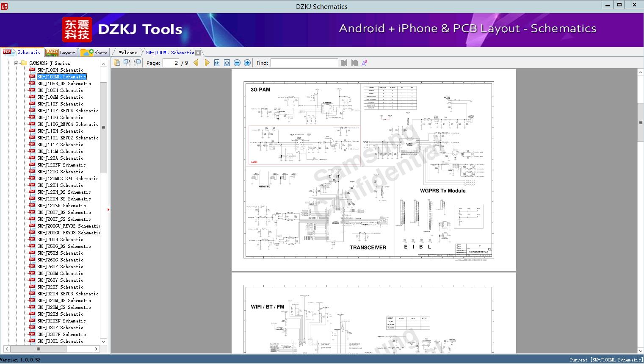This screenshot has width=644, height=364.
Task: Go to the previous page arrow
Action: pos(196,63)
